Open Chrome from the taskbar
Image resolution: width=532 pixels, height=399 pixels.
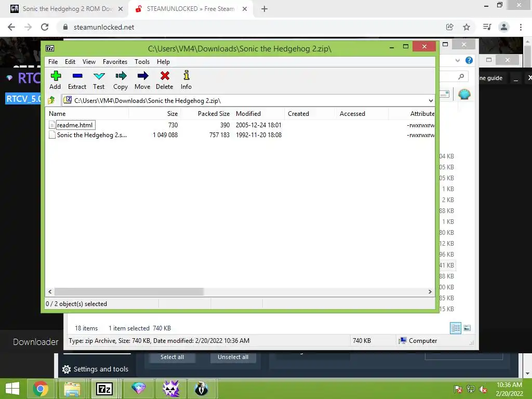point(41,389)
